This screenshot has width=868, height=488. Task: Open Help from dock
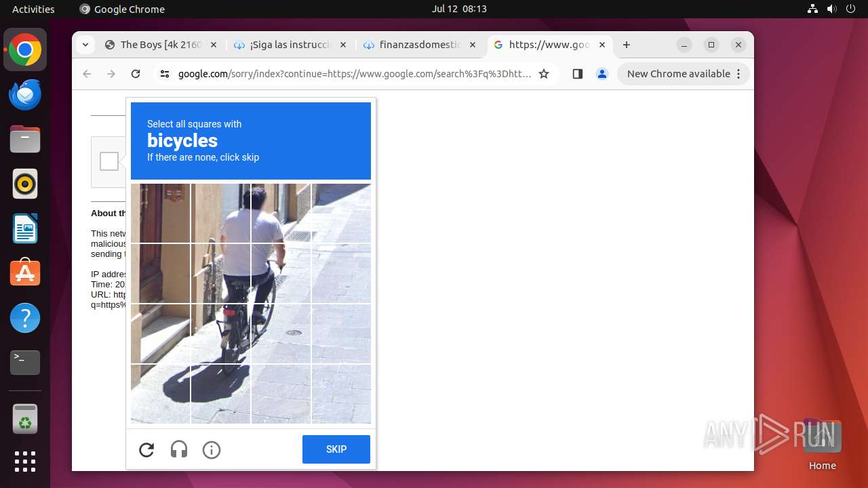[25, 318]
